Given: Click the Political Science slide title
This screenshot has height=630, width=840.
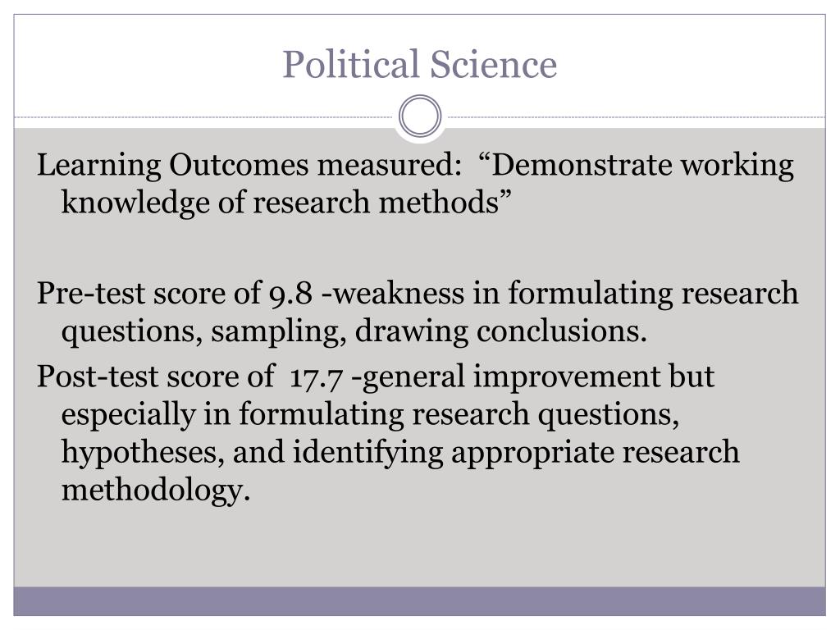Looking at the screenshot, I should tap(419, 64).
